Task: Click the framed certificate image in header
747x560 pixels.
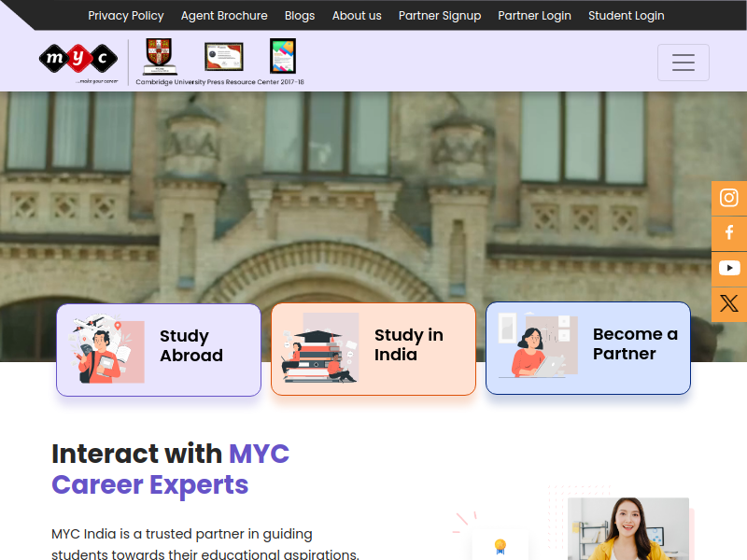Action: [x=224, y=57]
